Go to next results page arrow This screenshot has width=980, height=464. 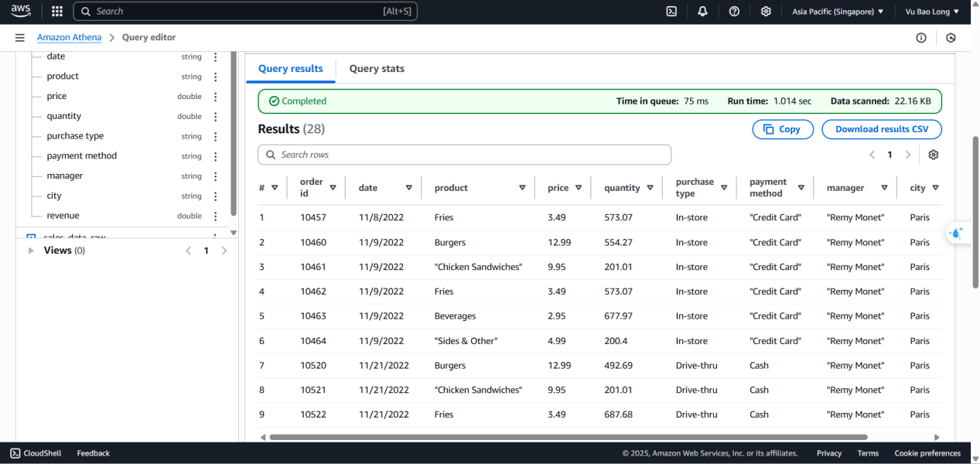[x=908, y=155]
